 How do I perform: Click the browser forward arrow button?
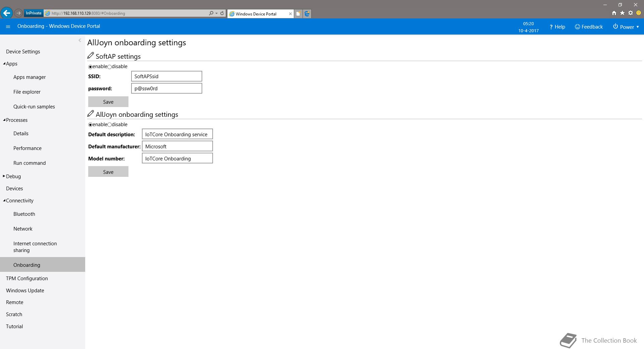18,13
